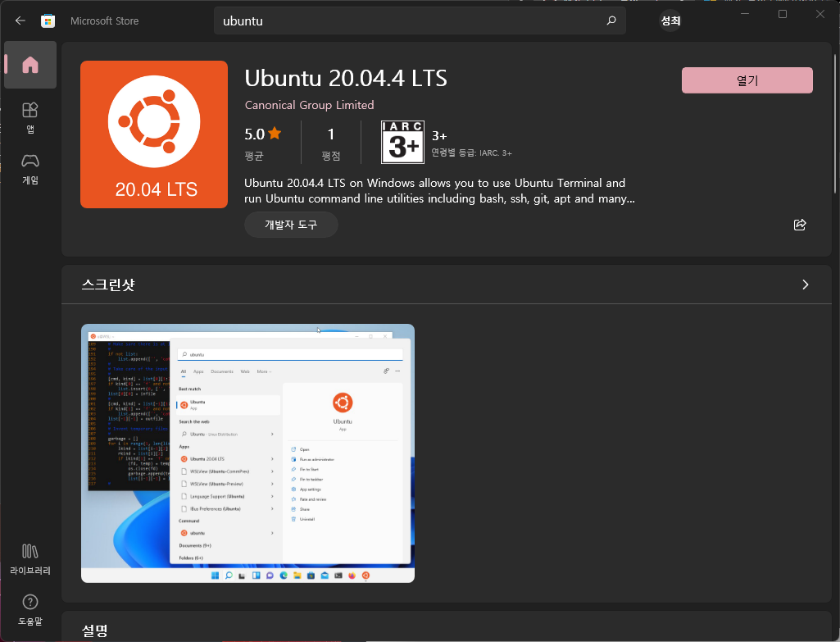The height and width of the screenshot is (642, 840).
Task: Open the Home sidebar tab
Action: click(x=30, y=65)
